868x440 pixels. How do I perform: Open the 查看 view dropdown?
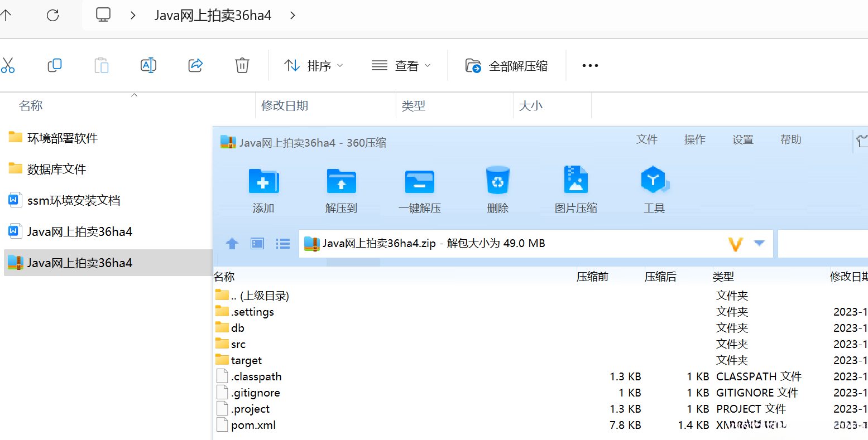click(401, 66)
